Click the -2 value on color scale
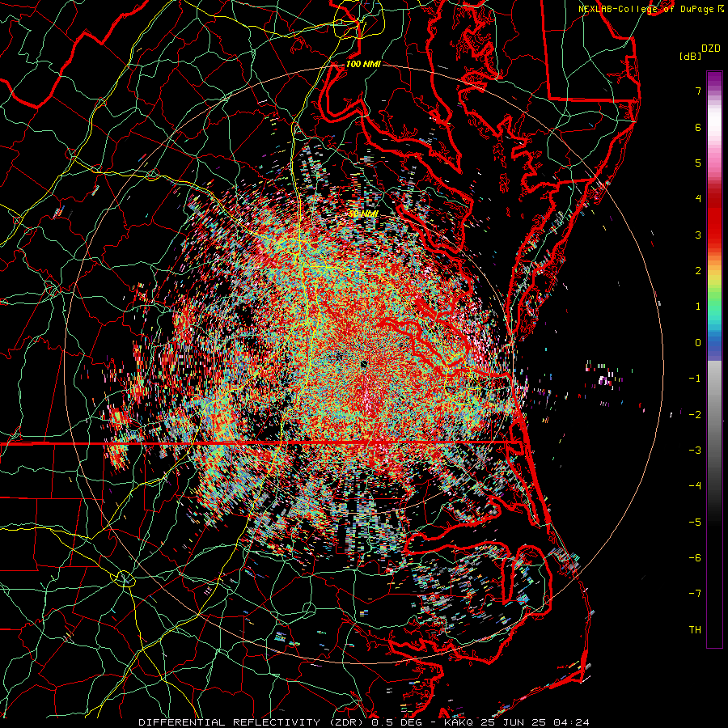This screenshot has height=728, width=728. click(695, 415)
